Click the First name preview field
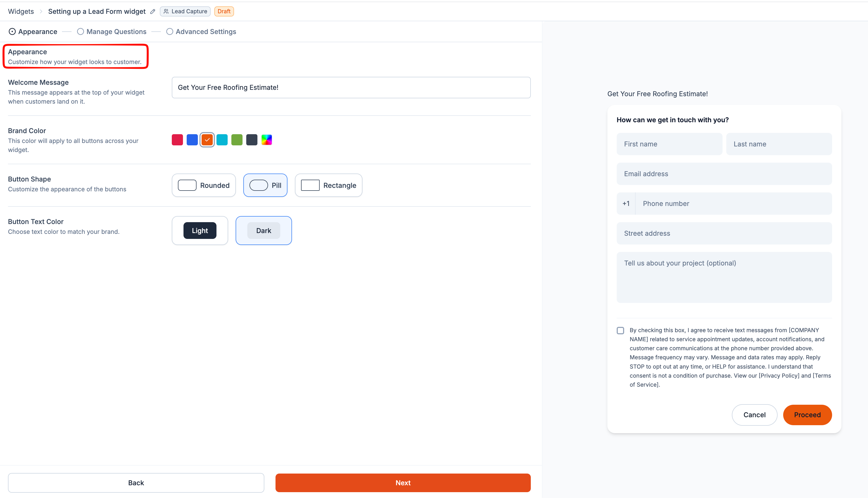The height and width of the screenshot is (498, 868). 669,144
